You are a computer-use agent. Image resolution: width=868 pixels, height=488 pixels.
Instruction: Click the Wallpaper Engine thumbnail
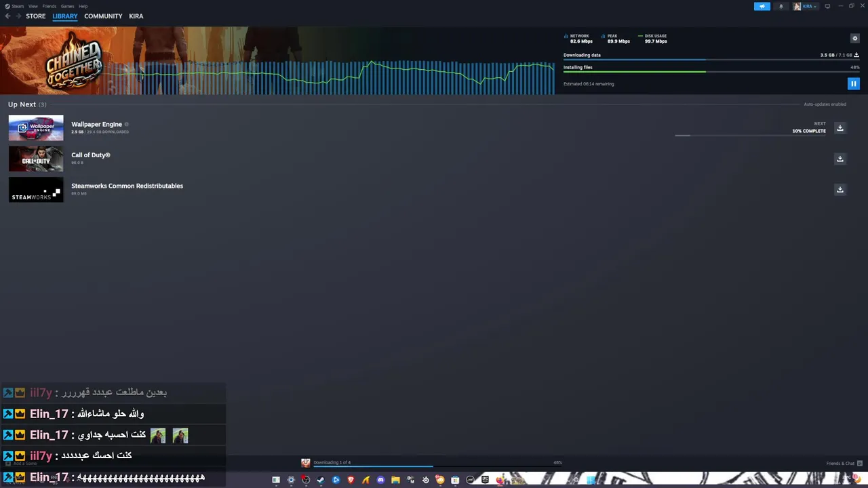coord(36,128)
